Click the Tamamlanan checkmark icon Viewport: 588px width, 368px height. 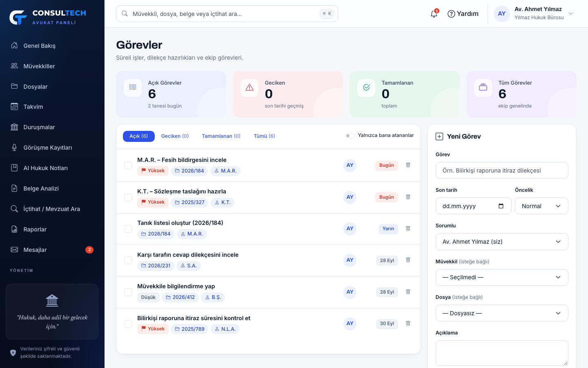(x=366, y=88)
